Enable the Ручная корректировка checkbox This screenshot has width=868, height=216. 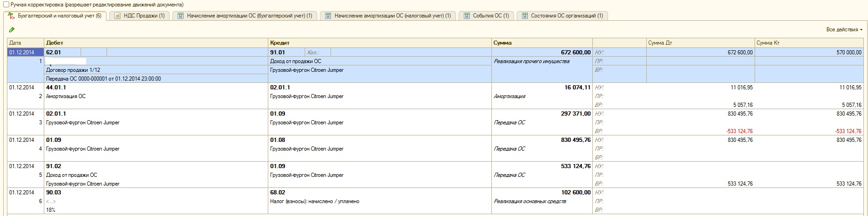(x=5, y=5)
